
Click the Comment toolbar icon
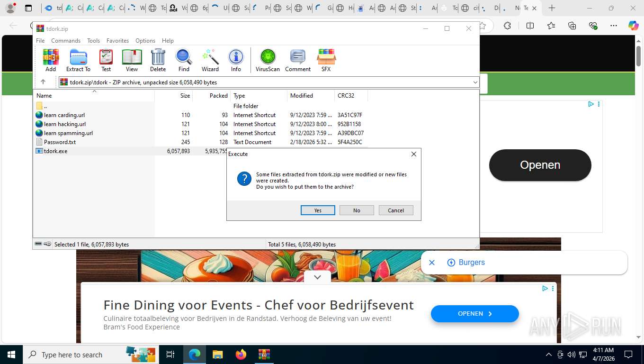[x=298, y=60]
